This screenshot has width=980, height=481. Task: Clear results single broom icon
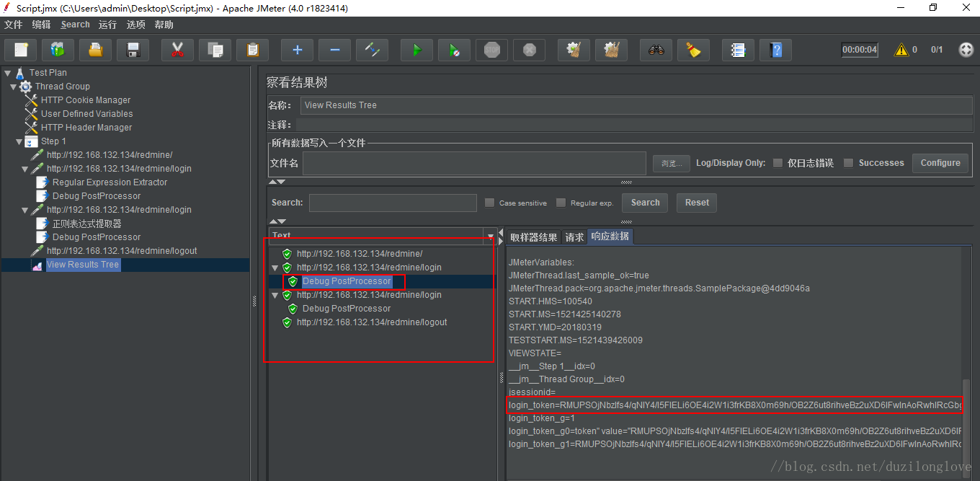tap(574, 50)
